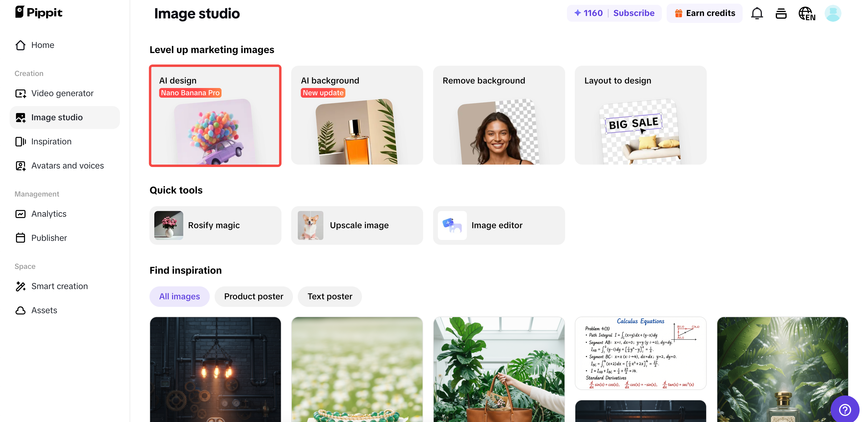Select Avatars and voices in the sidebar
This screenshot has height=422, width=868.
pos(68,165)
